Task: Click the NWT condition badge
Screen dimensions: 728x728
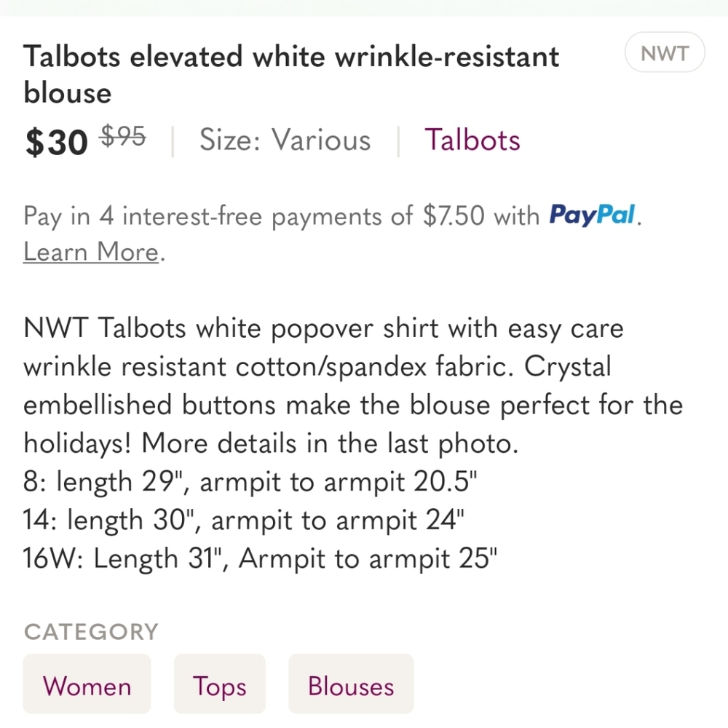Action: (664, 52)
